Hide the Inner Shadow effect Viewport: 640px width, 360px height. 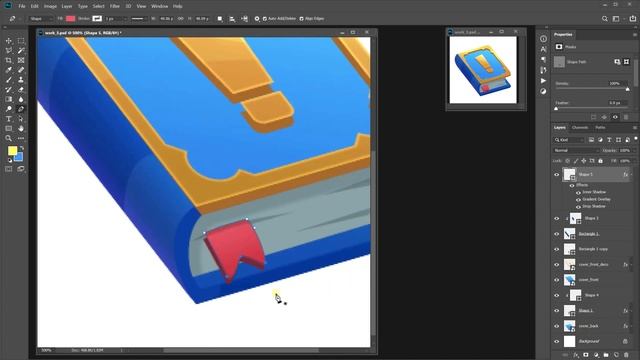click(x=578, y=192)
